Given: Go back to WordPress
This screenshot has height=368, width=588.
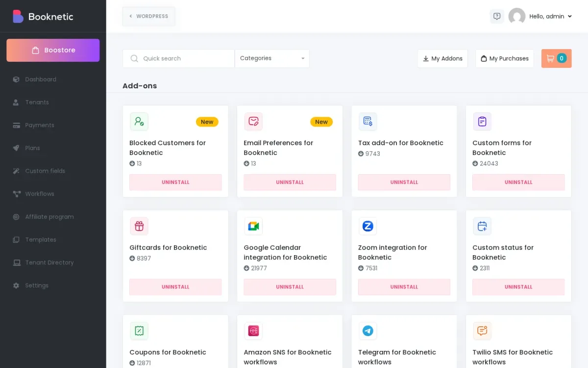Looking at the screenshot, I should click(x=148, y=16).
